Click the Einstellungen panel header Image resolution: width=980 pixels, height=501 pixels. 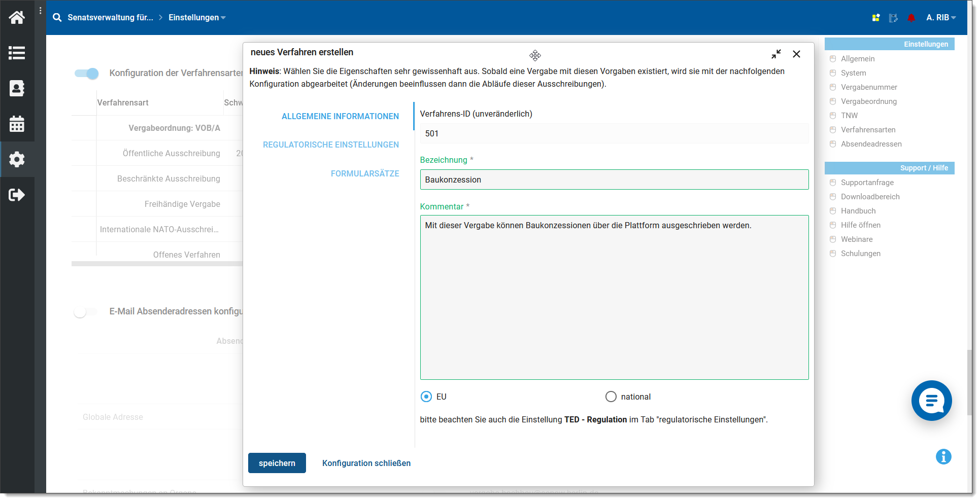point(889,44)
